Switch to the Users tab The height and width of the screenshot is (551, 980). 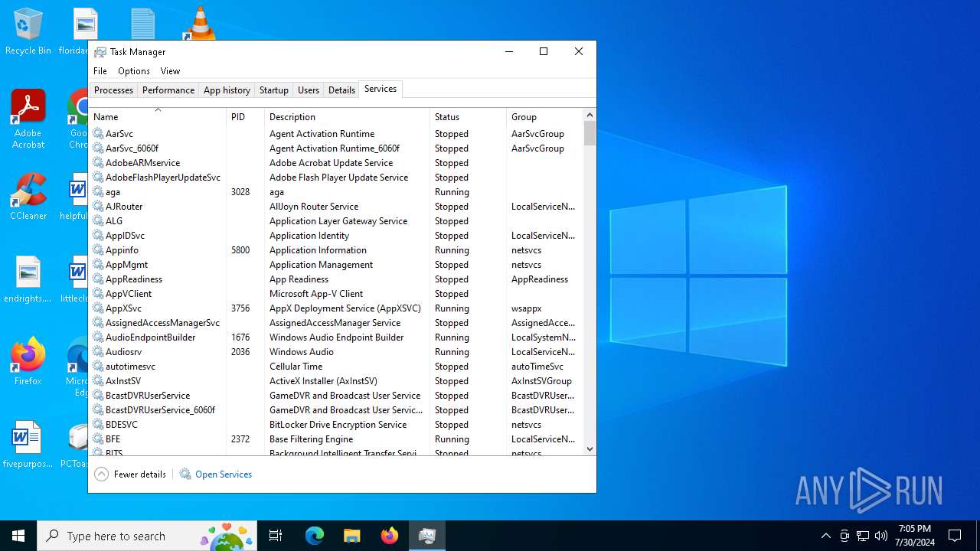(309, 90)
